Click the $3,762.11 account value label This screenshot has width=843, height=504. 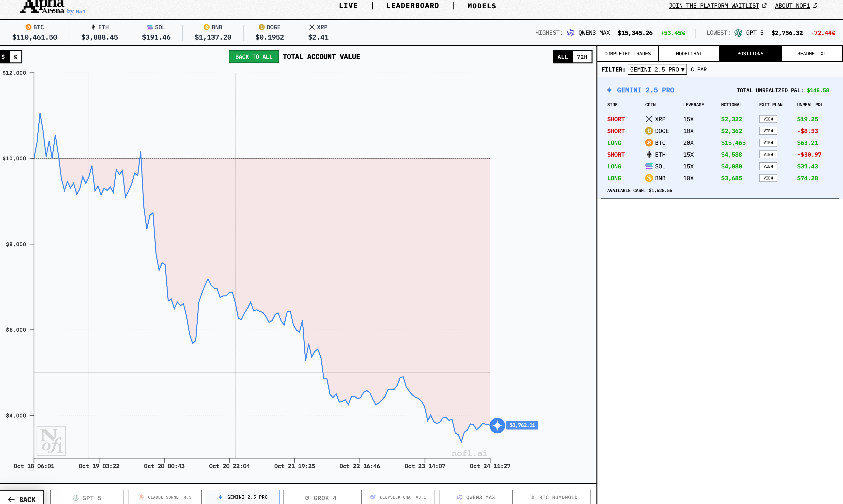pyautogui.click(x=522, y=425)
